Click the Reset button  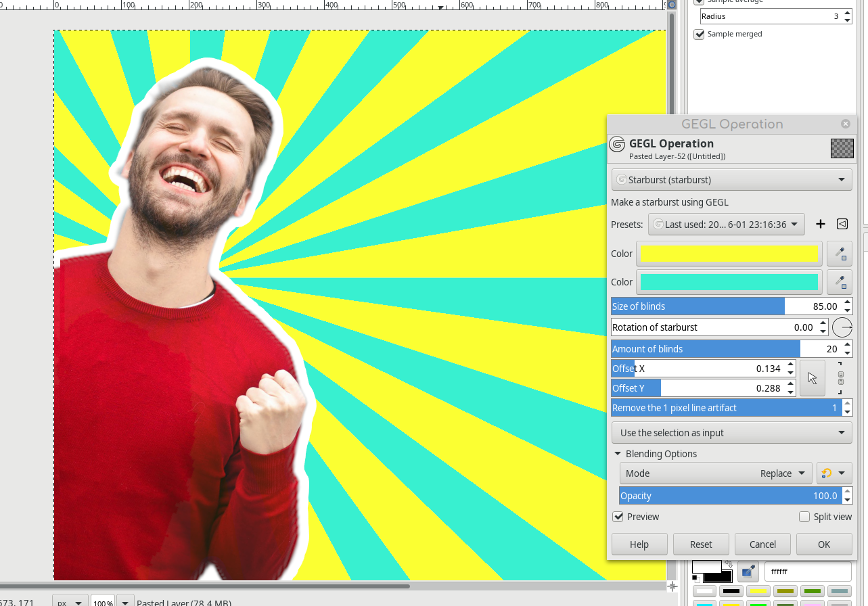(701, 544)
